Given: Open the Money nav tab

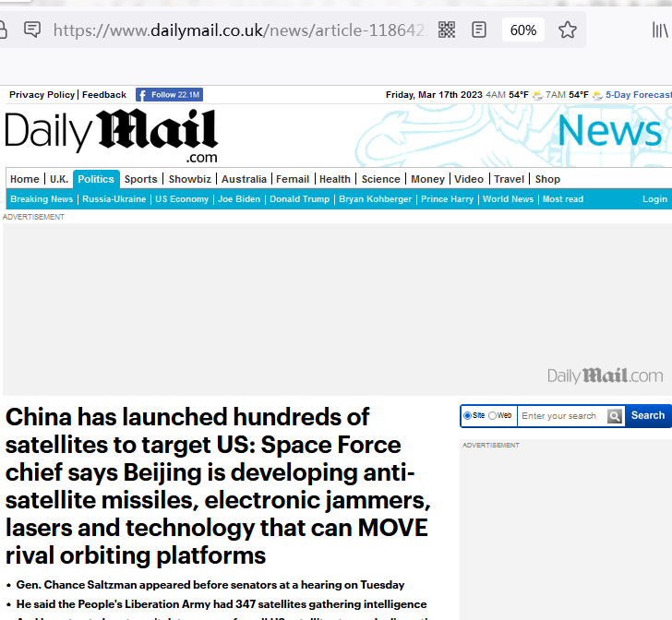Looking at the screenshot, I should pyautogui.click(x=427, y=179).
